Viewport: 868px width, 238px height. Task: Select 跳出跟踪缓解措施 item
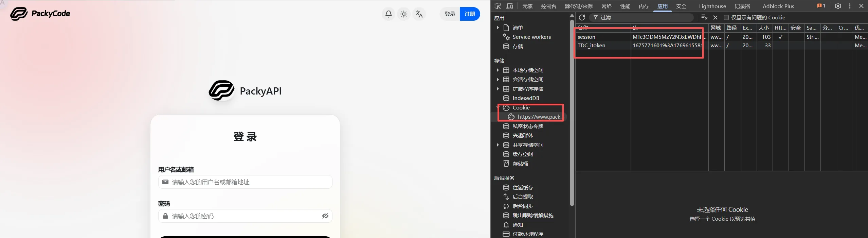pos(533,215)
